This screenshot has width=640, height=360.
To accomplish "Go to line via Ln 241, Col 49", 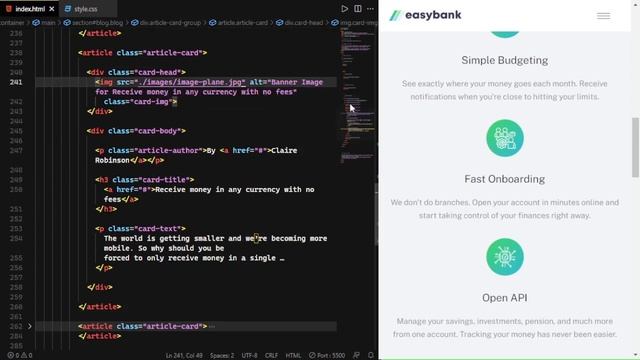I will click(184, 356).
